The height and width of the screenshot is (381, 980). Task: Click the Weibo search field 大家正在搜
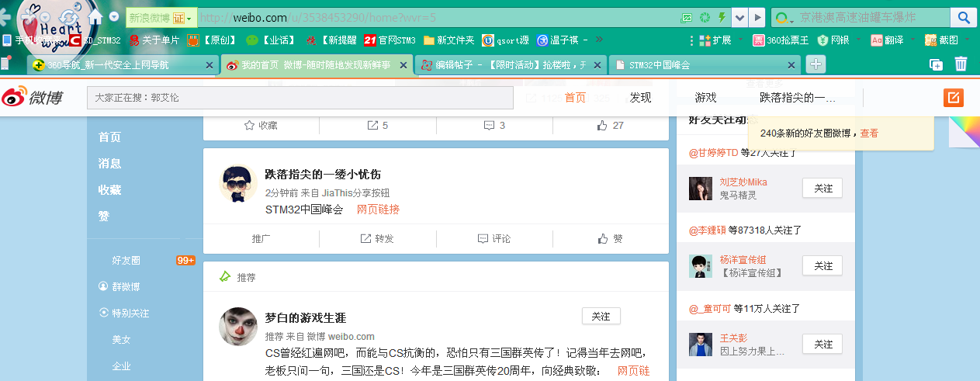(300, 98)
